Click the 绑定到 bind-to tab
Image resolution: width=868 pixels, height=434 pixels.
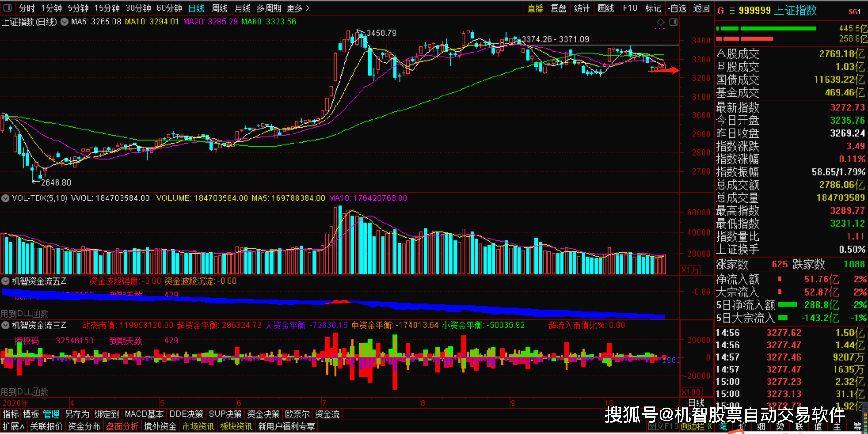point(107,414)
